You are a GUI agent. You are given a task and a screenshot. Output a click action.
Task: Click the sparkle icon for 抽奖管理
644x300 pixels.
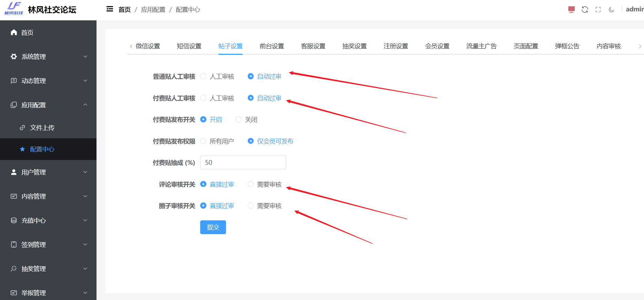point(14,269)
